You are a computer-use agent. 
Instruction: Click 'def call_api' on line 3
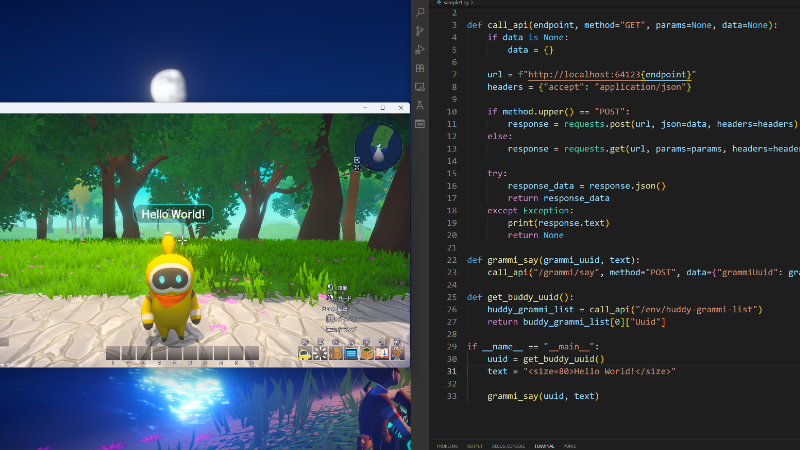tap(497, 25)
